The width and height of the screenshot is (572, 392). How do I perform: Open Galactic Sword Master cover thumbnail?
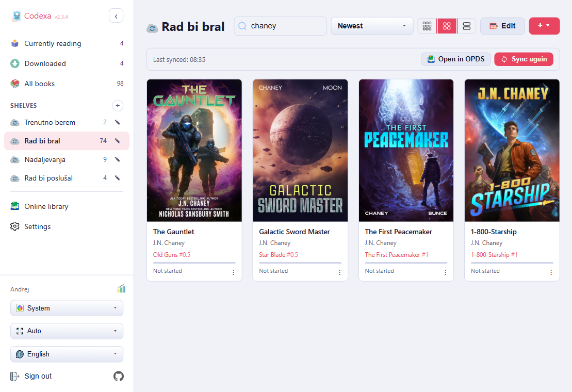coord(300,150)
